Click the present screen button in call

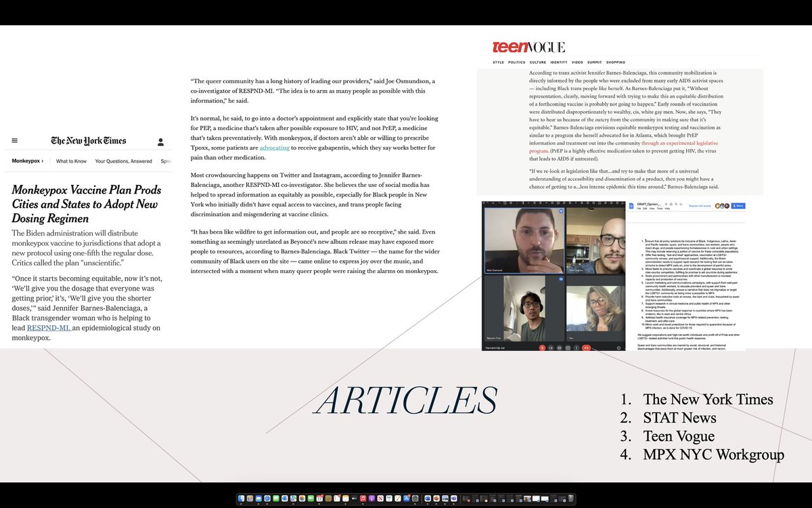coord(568,347)
